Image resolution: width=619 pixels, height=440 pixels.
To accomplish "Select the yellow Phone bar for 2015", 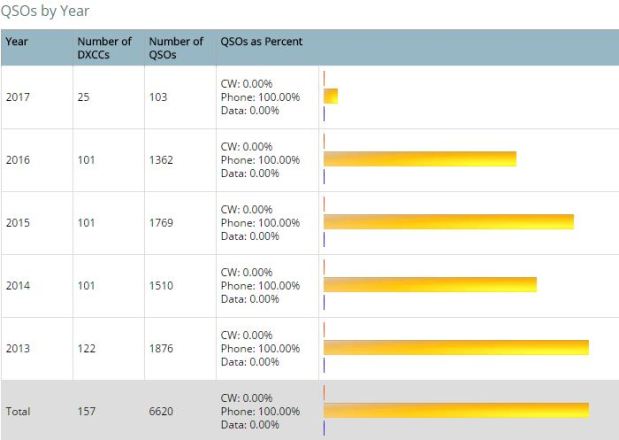I will tap(449, 222).
